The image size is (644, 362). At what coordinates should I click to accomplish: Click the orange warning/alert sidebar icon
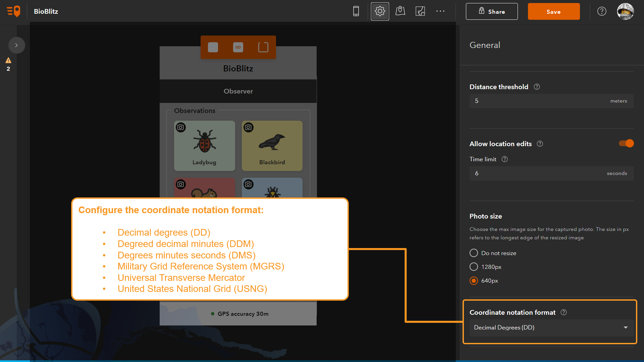(8, 60)
